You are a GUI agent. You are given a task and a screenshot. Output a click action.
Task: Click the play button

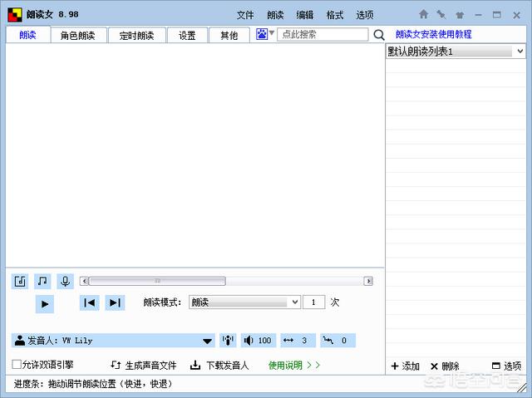tap(45, 304)
